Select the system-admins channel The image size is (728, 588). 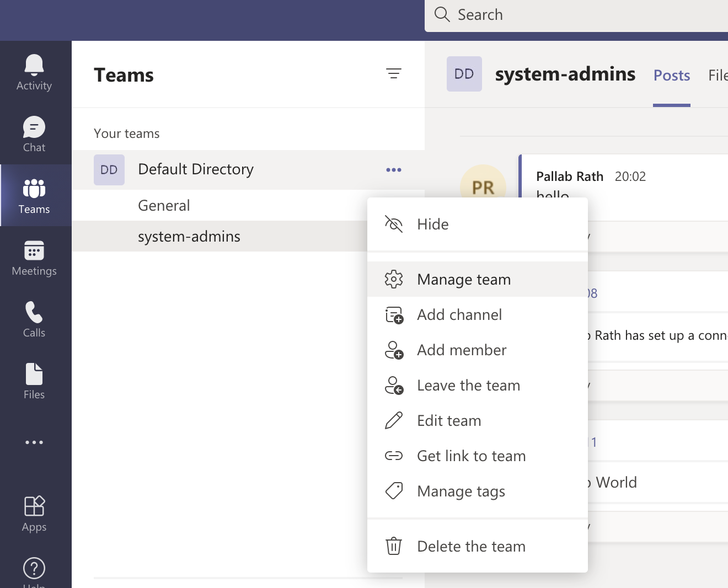220,236
